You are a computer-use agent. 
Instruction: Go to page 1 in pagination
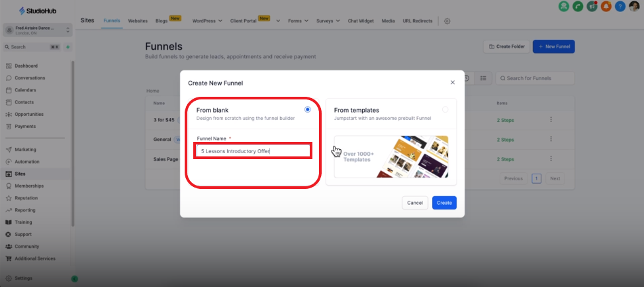(536, 178)
